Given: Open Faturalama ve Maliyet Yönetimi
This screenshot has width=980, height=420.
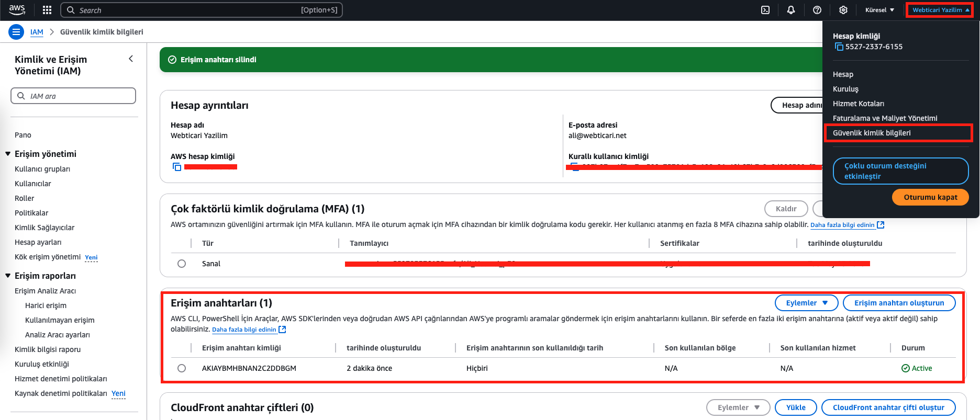Looking at the screenshot, I should click(x=885, y=118).
